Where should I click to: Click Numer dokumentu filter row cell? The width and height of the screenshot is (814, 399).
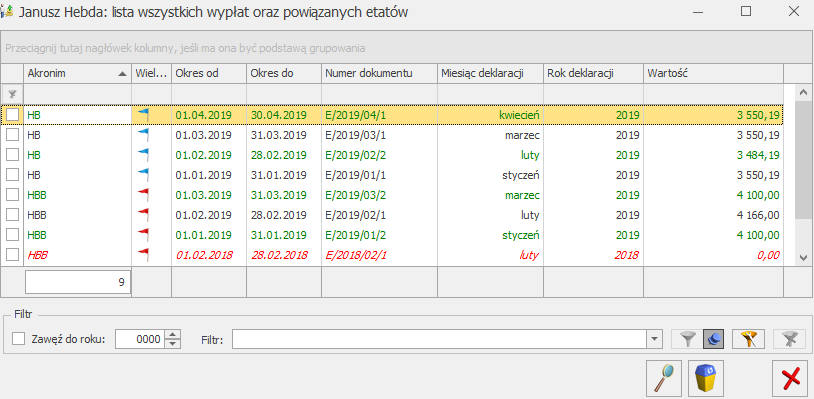pyautogui.click(x=379, y=94)
